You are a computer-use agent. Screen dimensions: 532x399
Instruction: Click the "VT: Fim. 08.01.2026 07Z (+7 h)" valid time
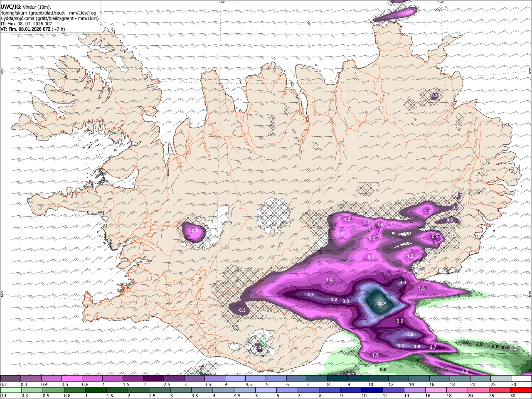[x=33, y=29]
